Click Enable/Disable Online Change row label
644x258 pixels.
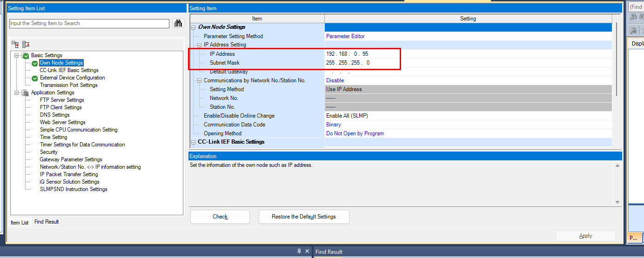pyautogui.click(x=239, y=116)
